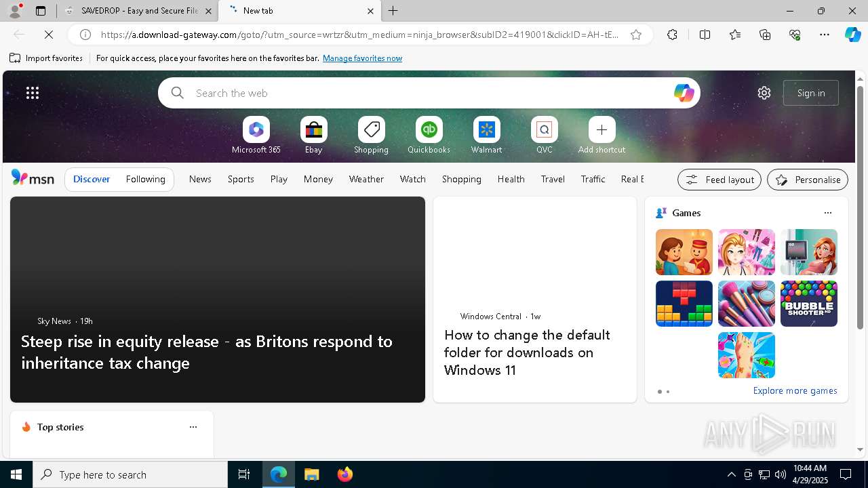The height and width of the screenshot is (488, 868).
Task: Open the browser profile icon
Action: [x=14, y=11]
